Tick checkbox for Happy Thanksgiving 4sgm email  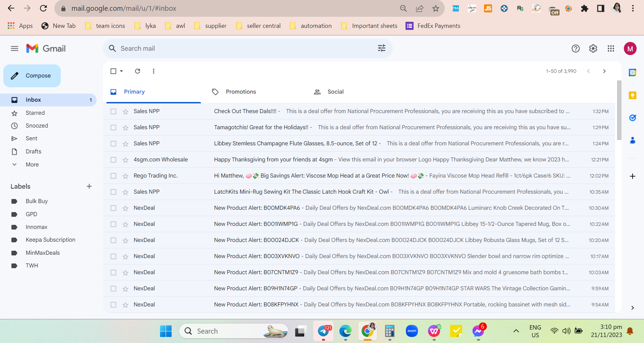113,160
